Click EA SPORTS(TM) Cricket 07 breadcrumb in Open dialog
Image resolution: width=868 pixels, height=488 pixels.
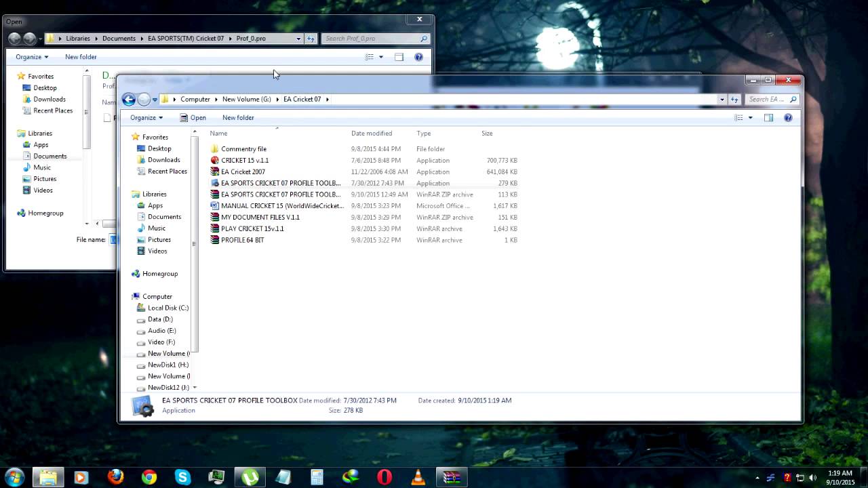[x=186, y=39]
